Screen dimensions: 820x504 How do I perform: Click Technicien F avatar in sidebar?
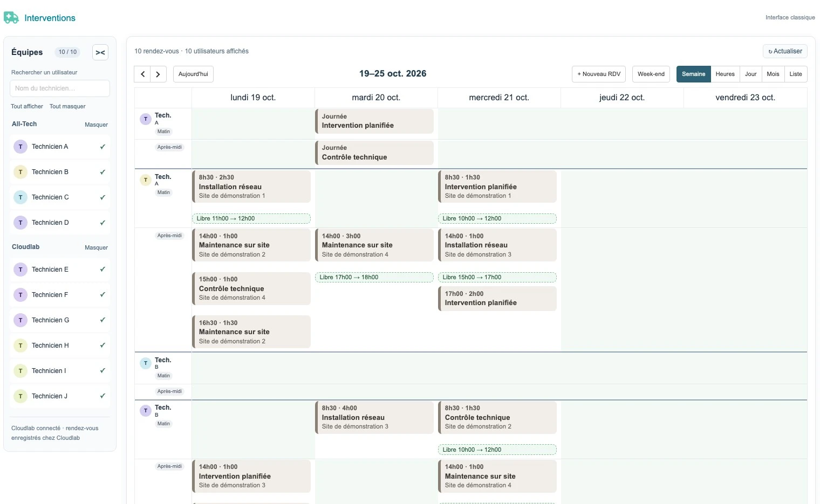click(20, 295)
